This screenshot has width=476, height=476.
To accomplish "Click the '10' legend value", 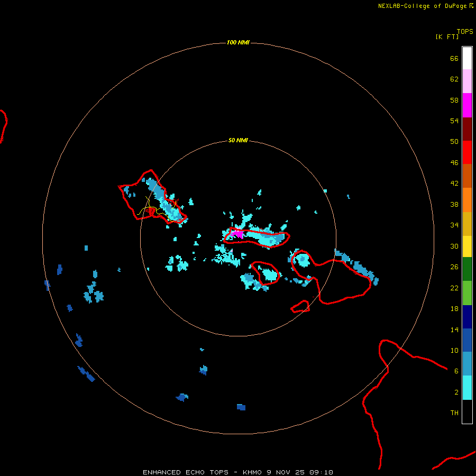I will (454, 351).
